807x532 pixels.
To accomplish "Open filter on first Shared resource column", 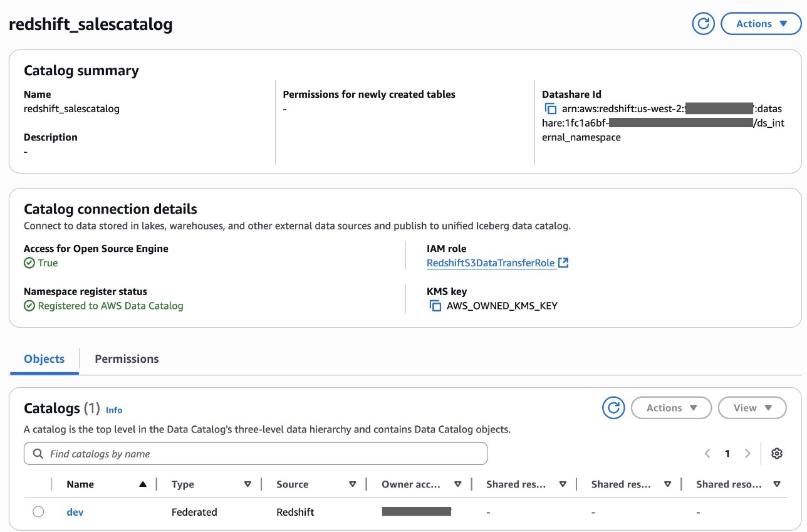I will pyautogui.click(x=563, y=484).
